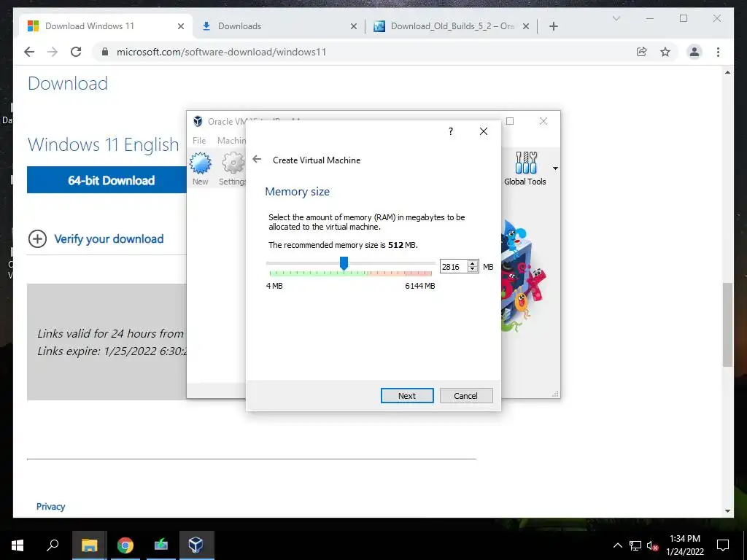Open Chrome from the taskbar
The height and width of the screenshot is (560, 747).
[x=125, y=545]
